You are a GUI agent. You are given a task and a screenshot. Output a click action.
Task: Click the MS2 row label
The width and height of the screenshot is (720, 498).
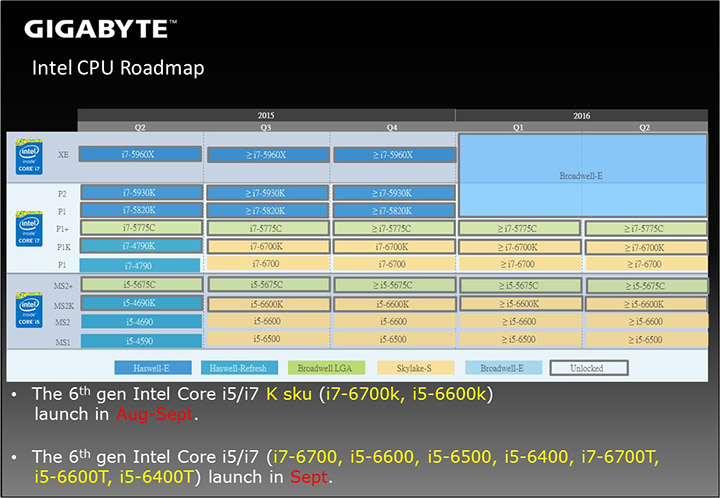tap(63, 322)
